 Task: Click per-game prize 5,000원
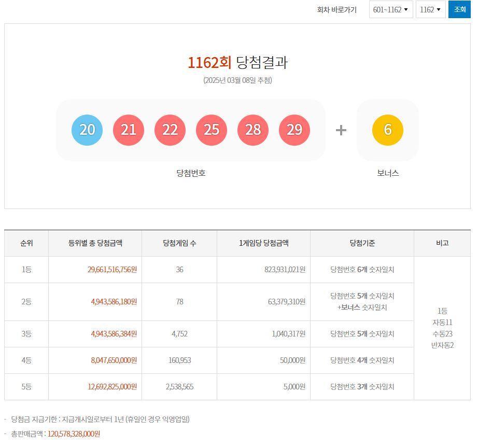click(x=294, y=387)
